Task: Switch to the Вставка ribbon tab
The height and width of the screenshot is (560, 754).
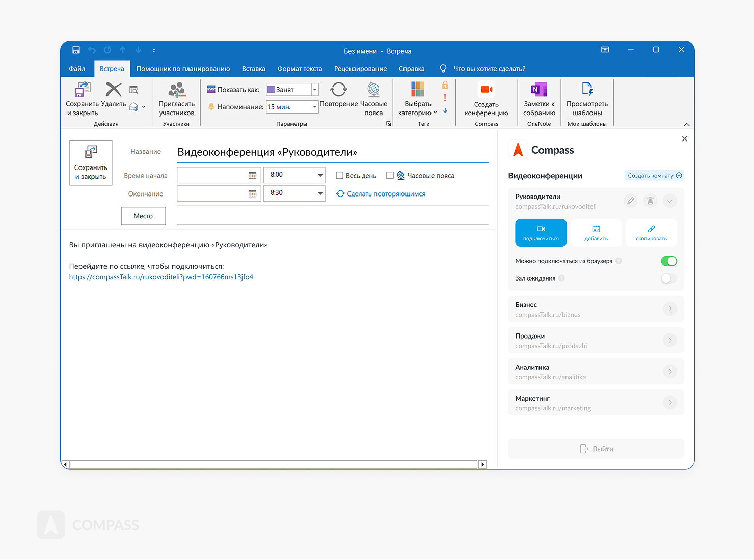Action: 253,69
